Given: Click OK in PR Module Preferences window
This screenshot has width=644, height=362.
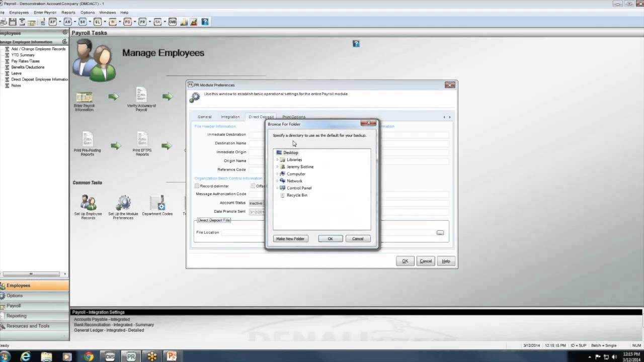Looking at the screenshot, I should (405, 261).
